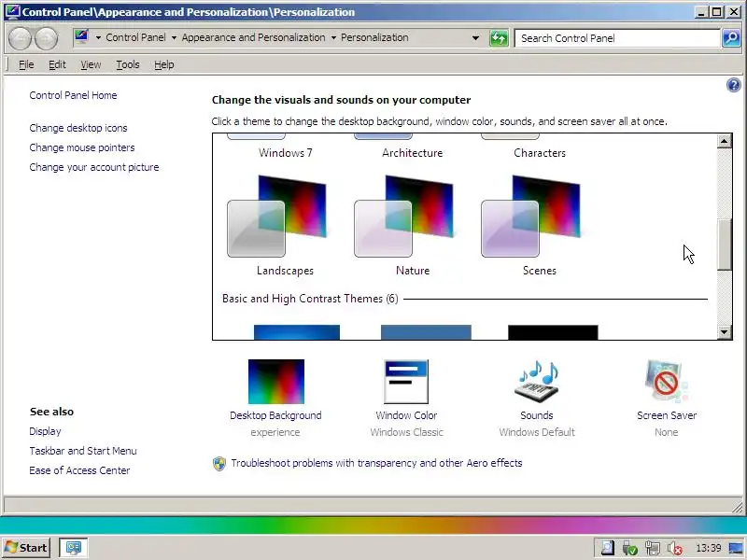The image size is (747, 560).
Task: Click the Help question mark icon
Action: [734, 85]
